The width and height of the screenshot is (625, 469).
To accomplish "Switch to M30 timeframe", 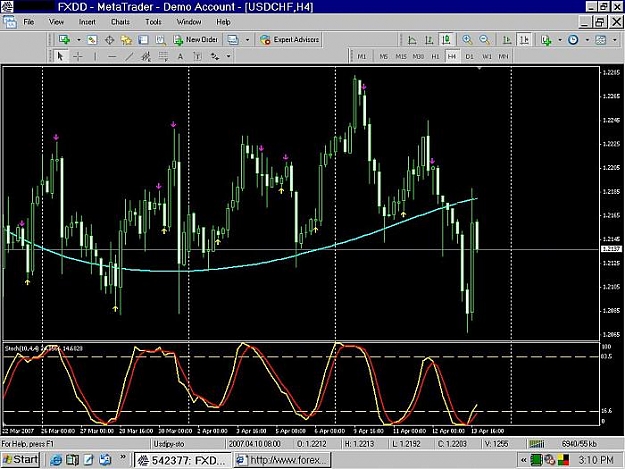I will pyautogui.click(x=418, y=57).
